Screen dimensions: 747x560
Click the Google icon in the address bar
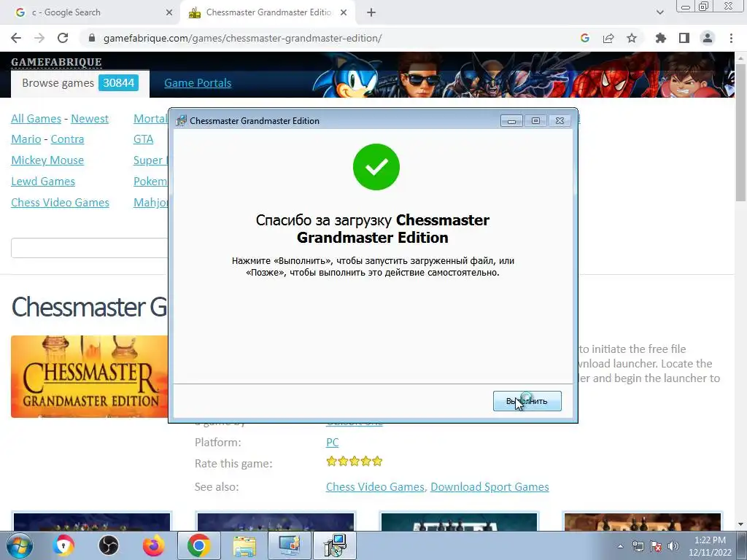[585, 38]
